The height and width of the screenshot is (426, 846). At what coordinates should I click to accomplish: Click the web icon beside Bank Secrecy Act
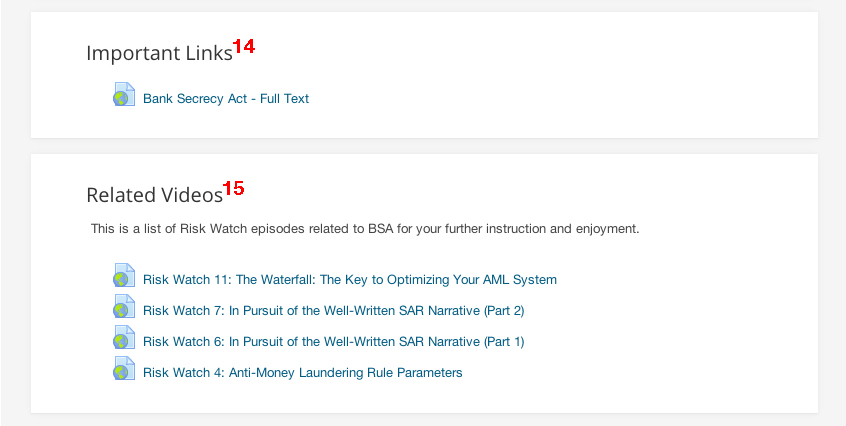coord(124,94)
